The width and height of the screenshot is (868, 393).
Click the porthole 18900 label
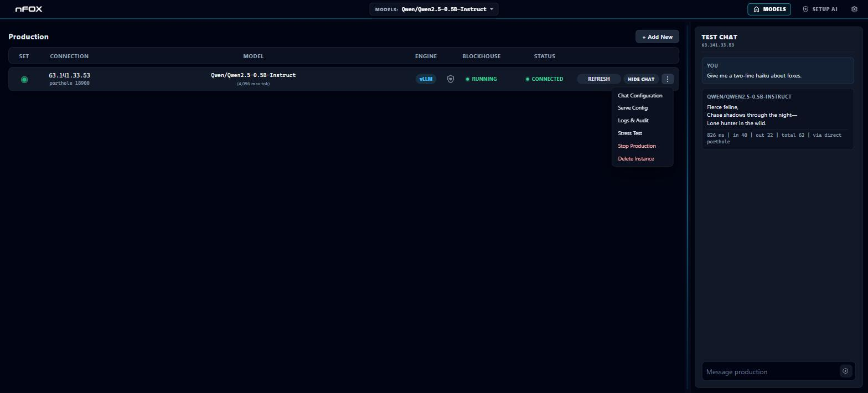click(x=69, y=83)
